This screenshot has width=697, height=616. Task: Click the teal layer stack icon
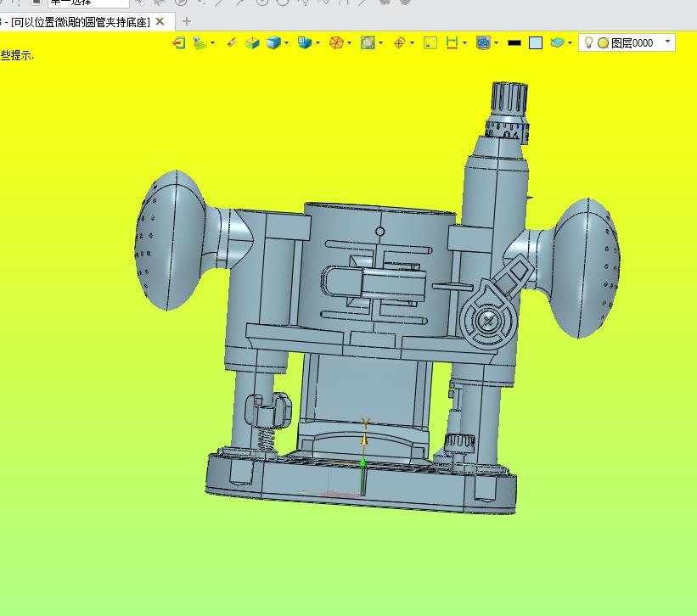click(557, 42)
